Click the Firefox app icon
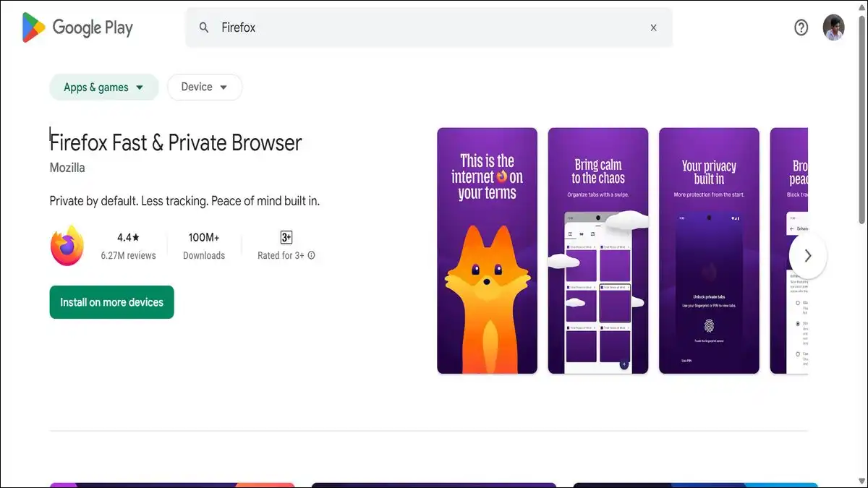 click(67, 246)
